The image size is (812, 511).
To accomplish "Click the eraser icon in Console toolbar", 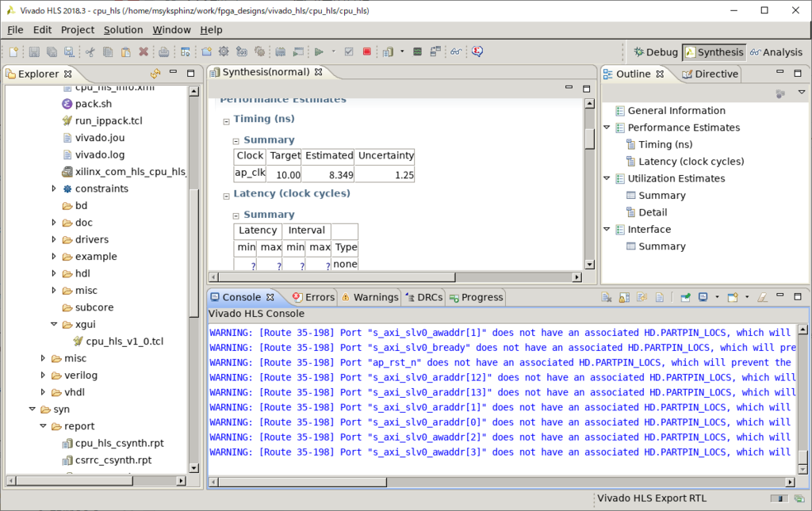I will 762,297.
